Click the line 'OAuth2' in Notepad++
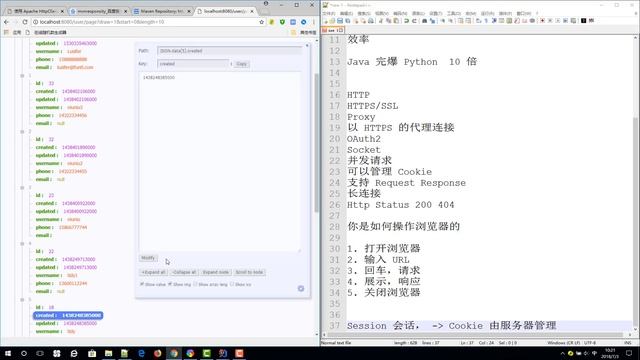640x360 pixels. [x=363, y=139]
